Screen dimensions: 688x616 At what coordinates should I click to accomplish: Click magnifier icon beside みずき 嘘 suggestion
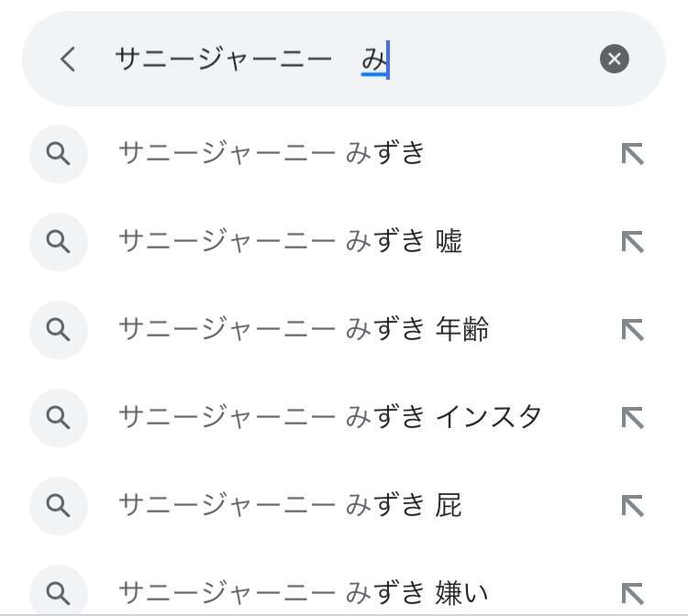click(59, 242)
